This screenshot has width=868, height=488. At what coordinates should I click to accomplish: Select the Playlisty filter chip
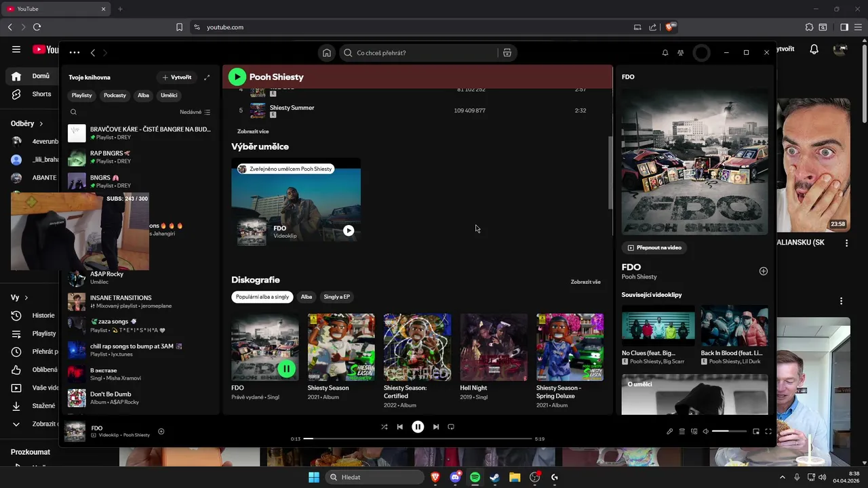tap(81, 96)
